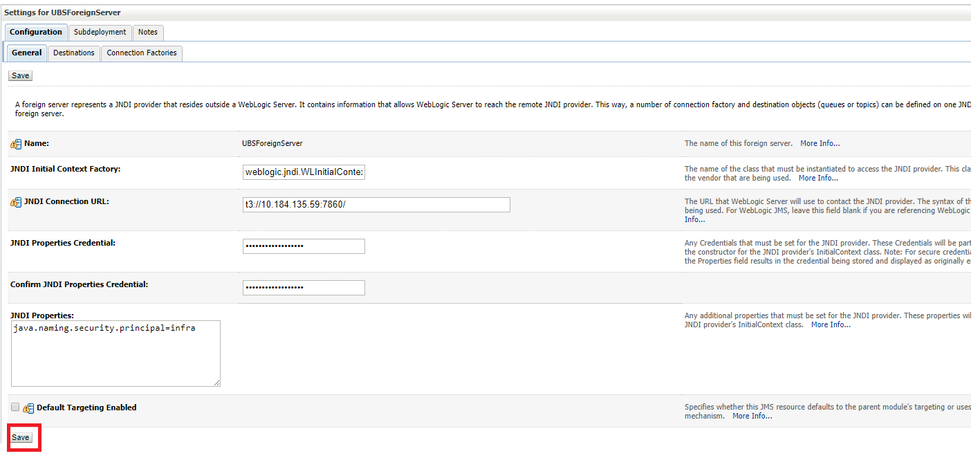Click the JNDI Connection URL field
This screenshot has height=458, width=980.
tap(376, 205)
